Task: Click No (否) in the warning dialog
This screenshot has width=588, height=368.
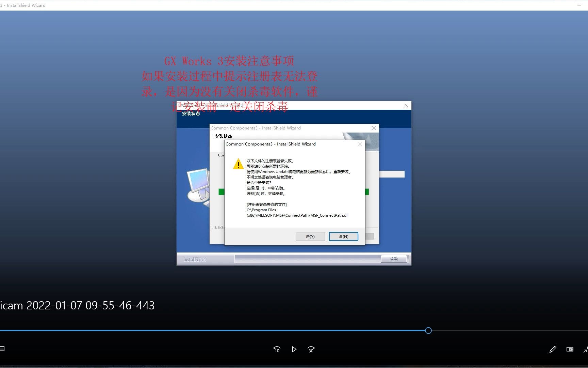Action: (344, 236)
